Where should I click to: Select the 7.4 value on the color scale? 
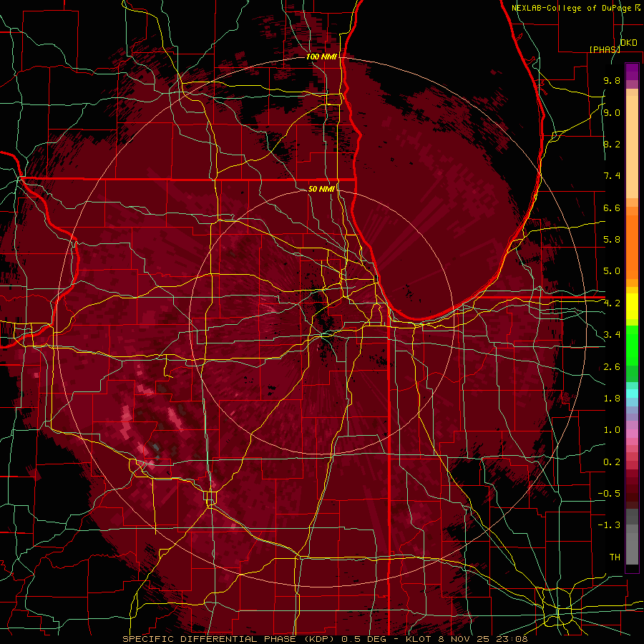tap(612, 176)
